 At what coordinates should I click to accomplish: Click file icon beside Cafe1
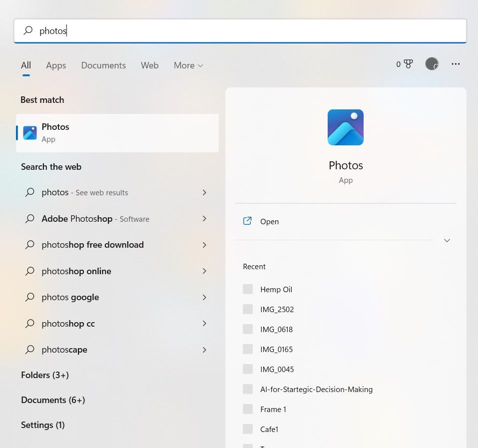(248, 429)
